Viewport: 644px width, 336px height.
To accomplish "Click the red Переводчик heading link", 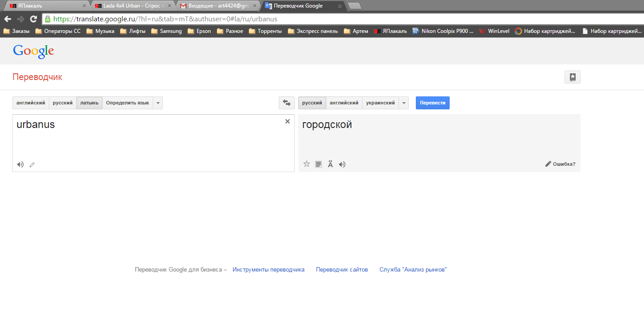I will (37, 77).
